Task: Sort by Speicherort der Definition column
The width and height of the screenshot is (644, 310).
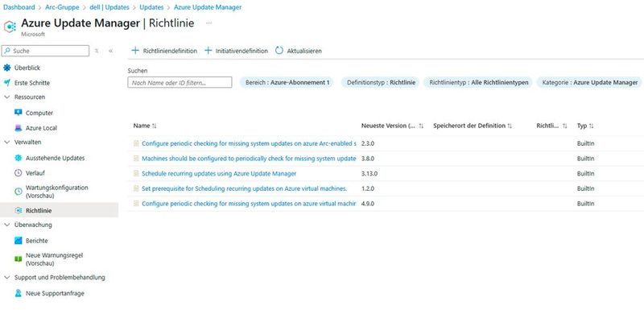Action: coord(473,126)
